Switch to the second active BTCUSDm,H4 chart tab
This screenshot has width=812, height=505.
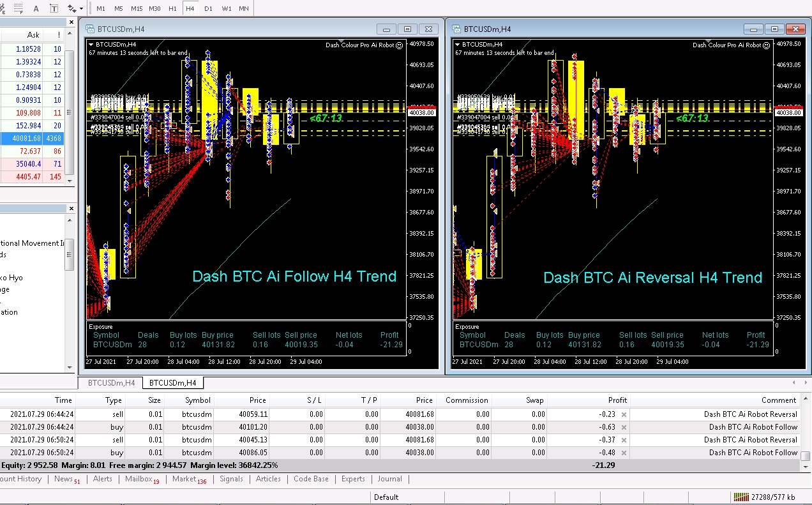coord(172,383)
